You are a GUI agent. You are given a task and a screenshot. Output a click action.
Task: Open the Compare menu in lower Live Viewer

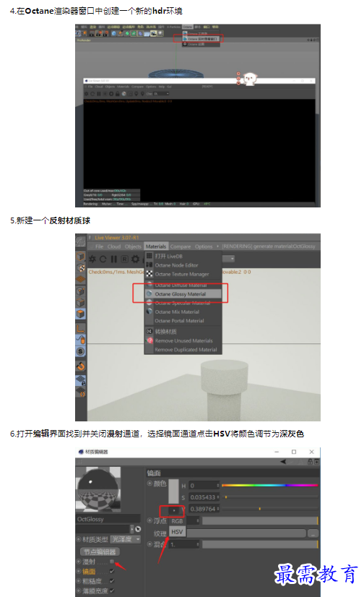[x=181, y=246]
